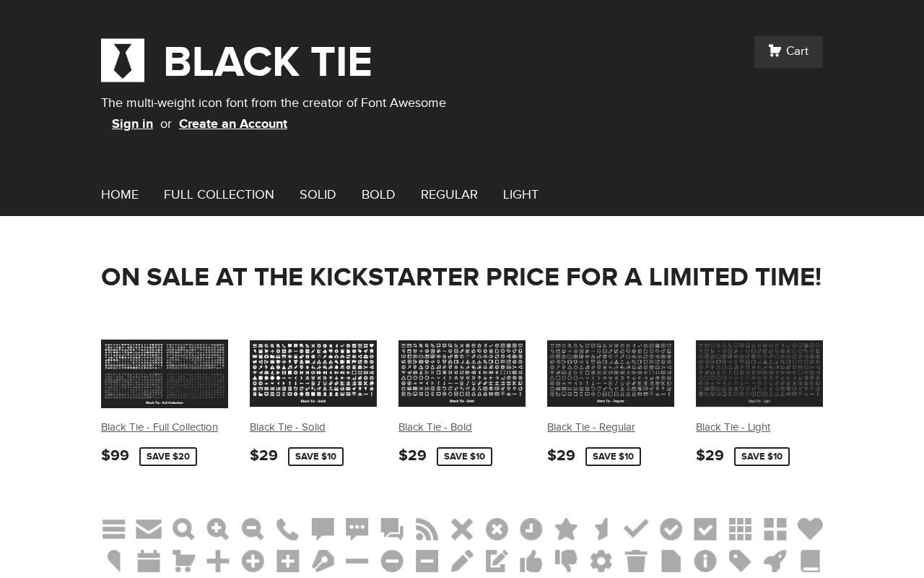The width and height of the screenshot is (924, 578).
Task: Click the thumbs up icon
Action: click(x=531, y=561)
